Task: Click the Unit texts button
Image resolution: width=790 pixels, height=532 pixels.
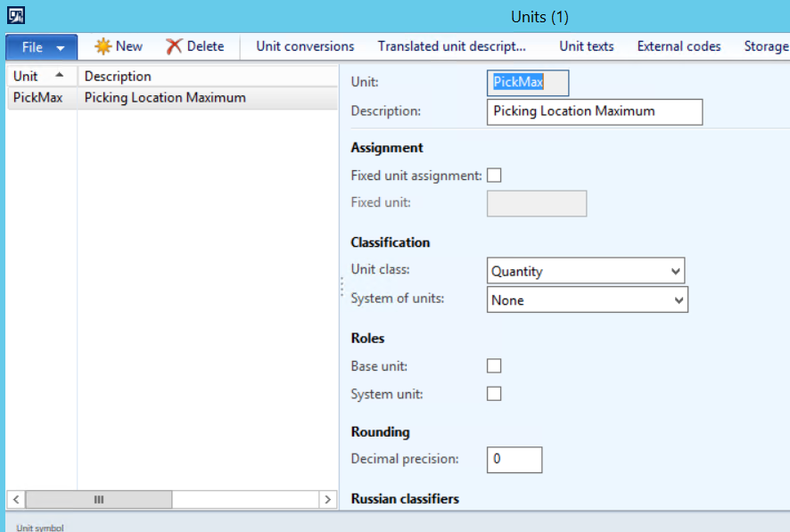Action: click(586, 46)
